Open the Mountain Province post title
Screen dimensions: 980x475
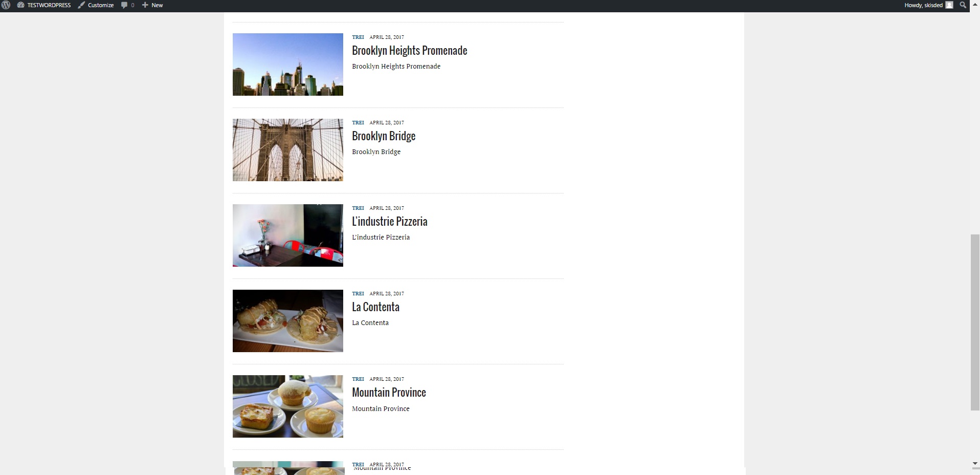click(x=389, y=393)
